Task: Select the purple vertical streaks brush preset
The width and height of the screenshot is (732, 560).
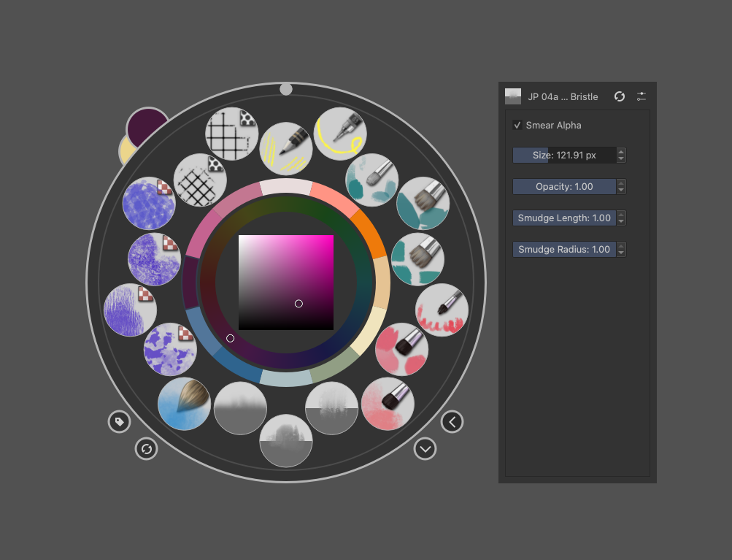Action: click(130, 310)
